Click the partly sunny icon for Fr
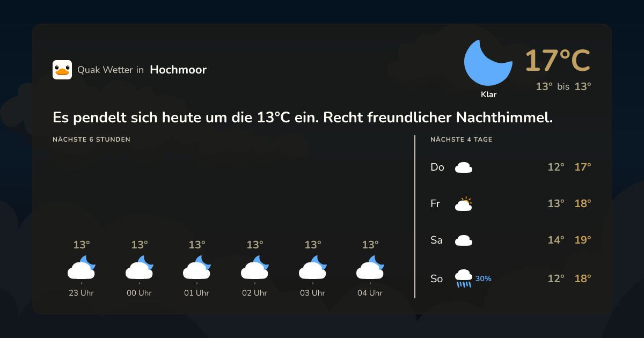644x338 pixels. [x=464, y=204]
